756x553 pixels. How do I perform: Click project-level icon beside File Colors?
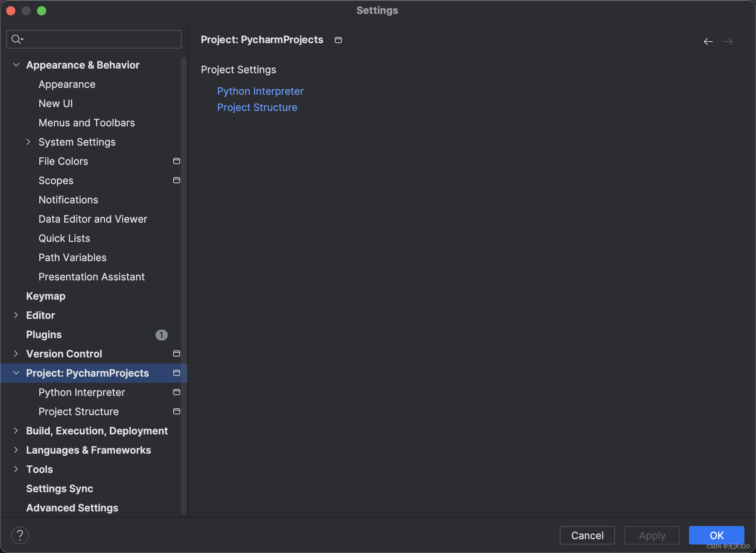[177, 161]
